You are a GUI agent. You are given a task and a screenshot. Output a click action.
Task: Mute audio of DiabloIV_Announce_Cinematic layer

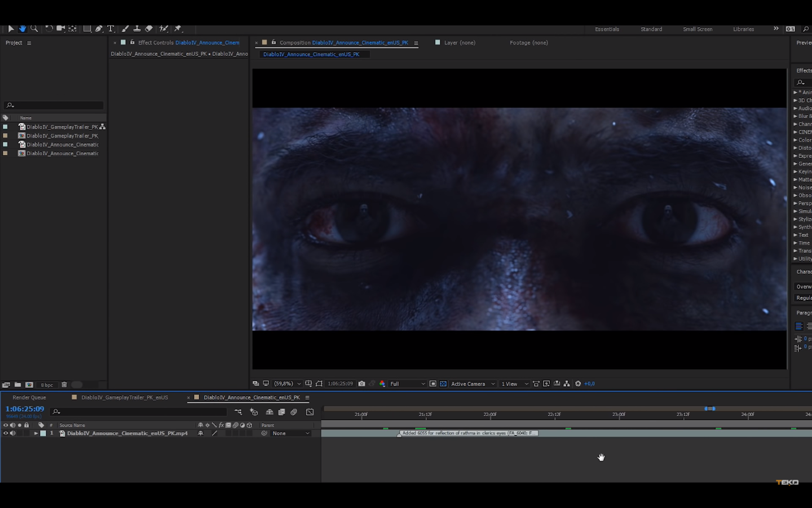tap(12, 433)
